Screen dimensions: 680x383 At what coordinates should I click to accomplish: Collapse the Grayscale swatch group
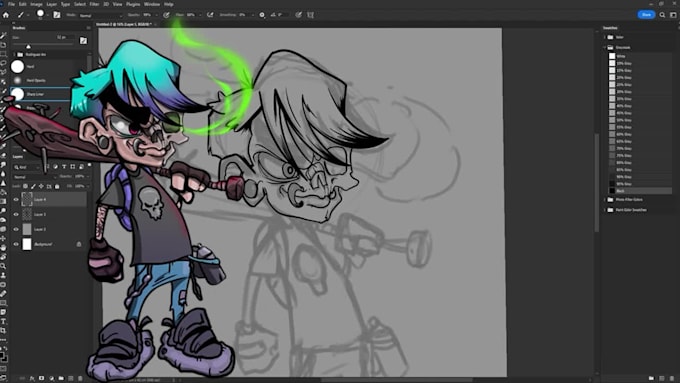[605, 47]
